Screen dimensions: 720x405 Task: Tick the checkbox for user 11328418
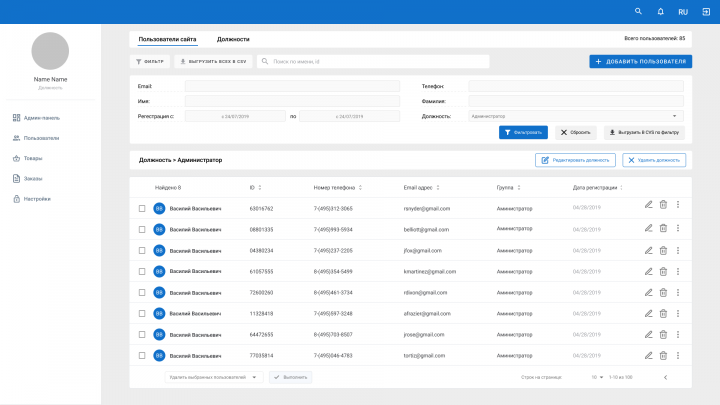point(142,314)
